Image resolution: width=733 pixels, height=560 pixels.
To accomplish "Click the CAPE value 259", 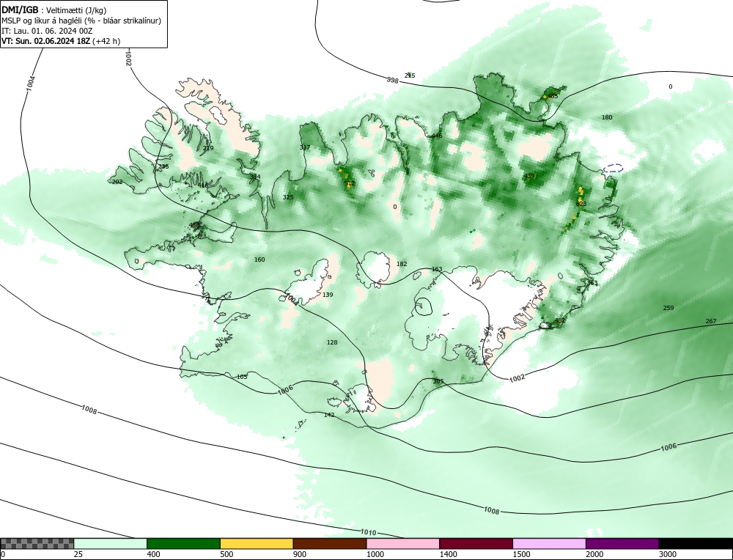I will point(668,308).
